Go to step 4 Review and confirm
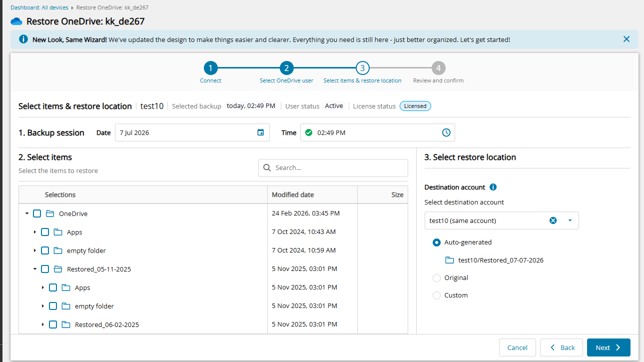Viewport: 644px width, 362px height. 438,68
